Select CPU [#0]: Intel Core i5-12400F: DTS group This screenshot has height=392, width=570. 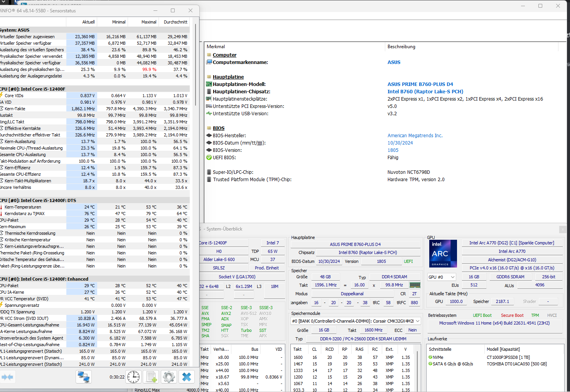click(x=94, y=200)
